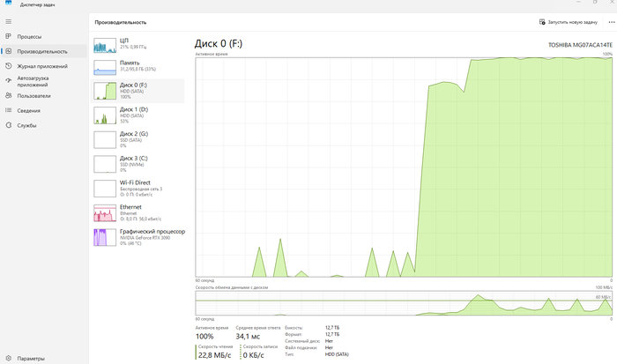Screen dimensions: 617x364
Task: Open Параметры gear at the bottom left
Action: (x=9, y=358)
